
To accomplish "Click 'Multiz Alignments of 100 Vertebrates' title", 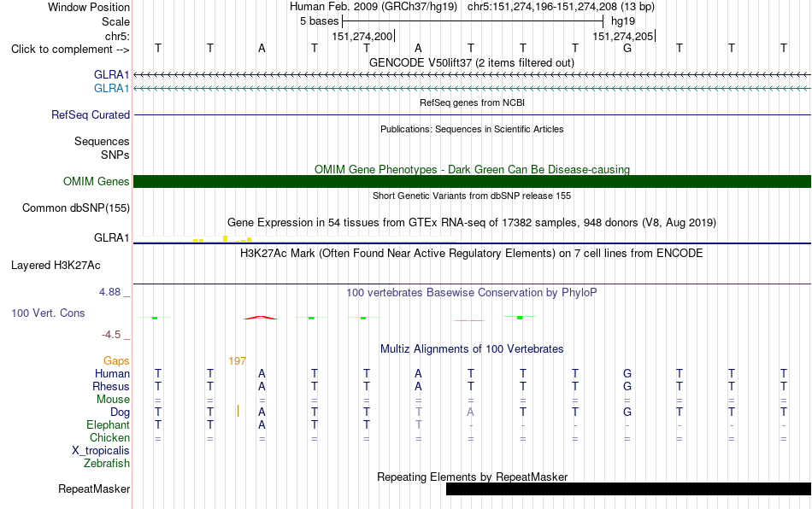I will [472, 349].
